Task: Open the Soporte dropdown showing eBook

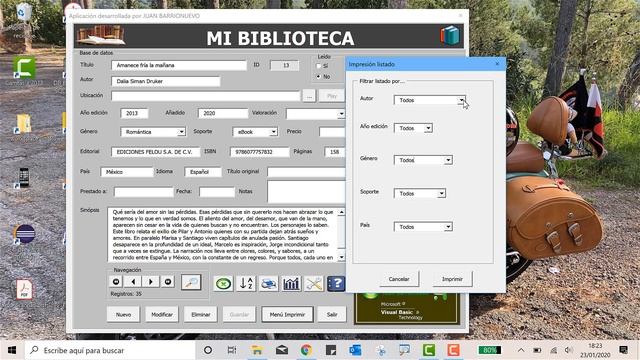Action: pos(273,132)
